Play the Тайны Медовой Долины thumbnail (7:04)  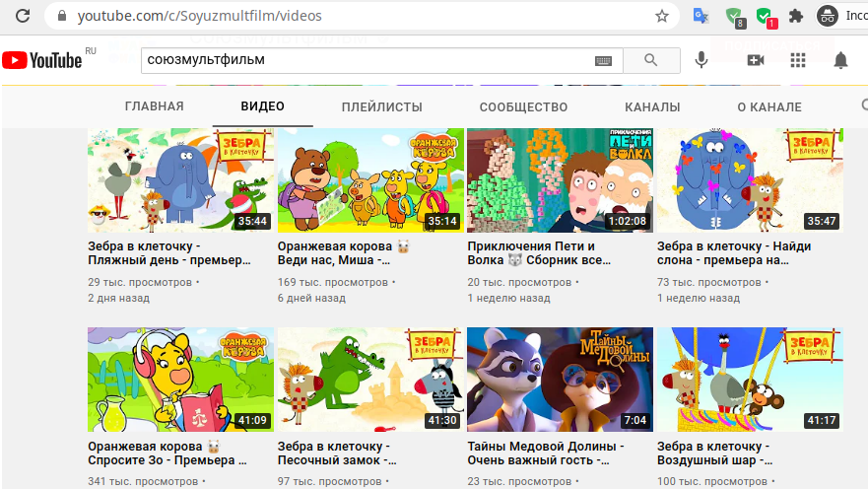pyautogui.click(x=561, y=380)
